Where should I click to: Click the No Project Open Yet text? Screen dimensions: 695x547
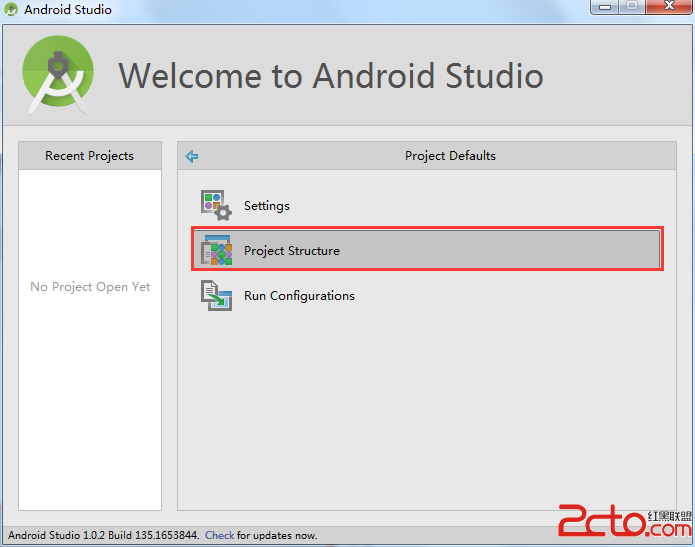click(90, 287)
